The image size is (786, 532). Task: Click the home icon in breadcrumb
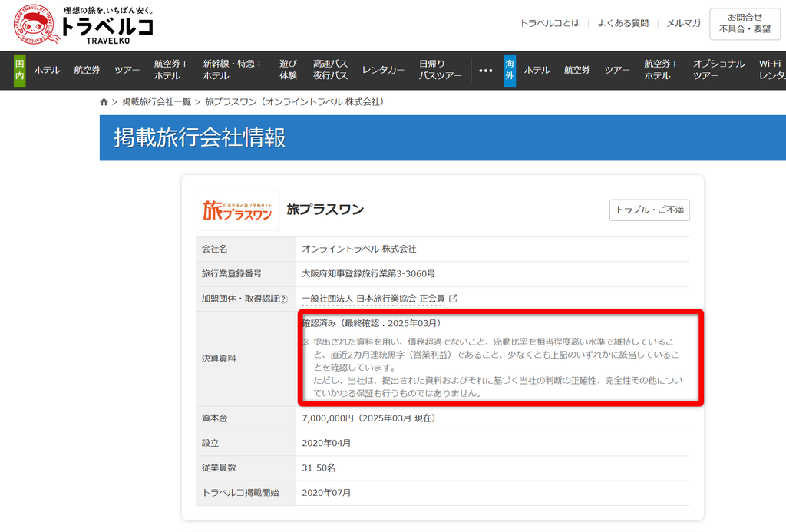[104, 102]
